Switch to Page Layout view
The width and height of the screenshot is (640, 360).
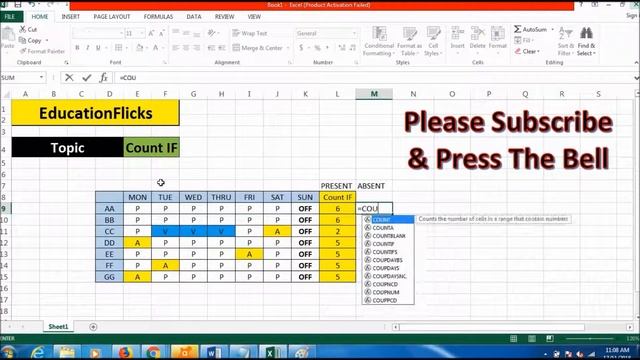531,339
